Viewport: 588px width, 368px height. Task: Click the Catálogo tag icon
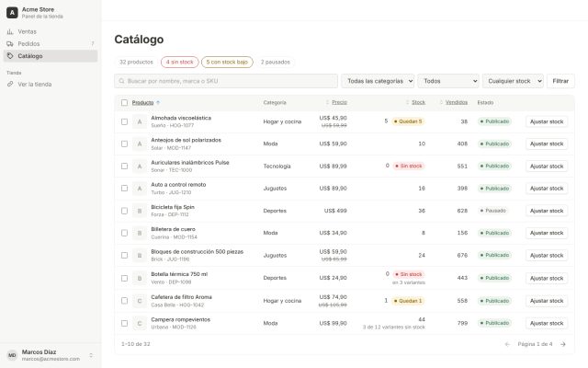tap(10, 56)
